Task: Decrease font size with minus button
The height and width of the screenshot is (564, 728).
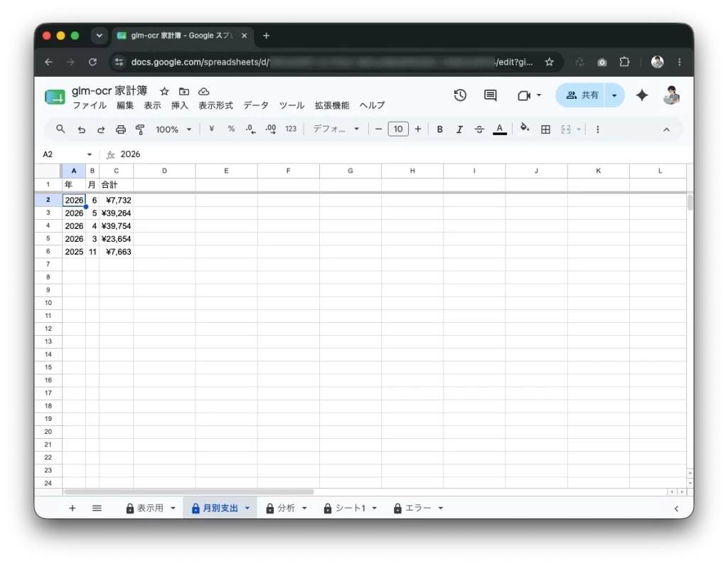Action: click(378, 129)
